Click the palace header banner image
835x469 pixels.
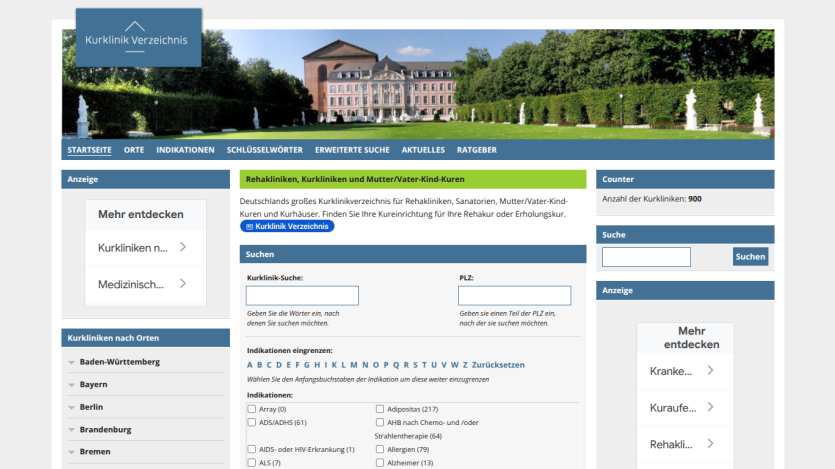[418, 84]
